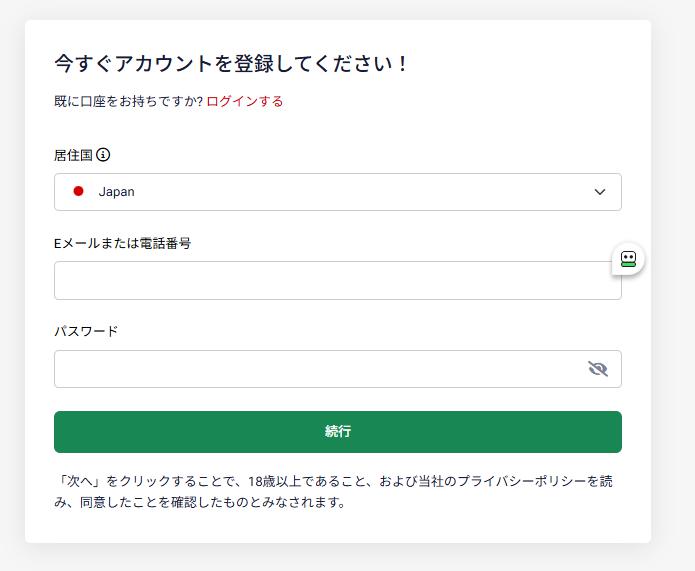This screenshot has width=695, height=571.
Task: Click the パスワード label text
Action: (86, 331)
